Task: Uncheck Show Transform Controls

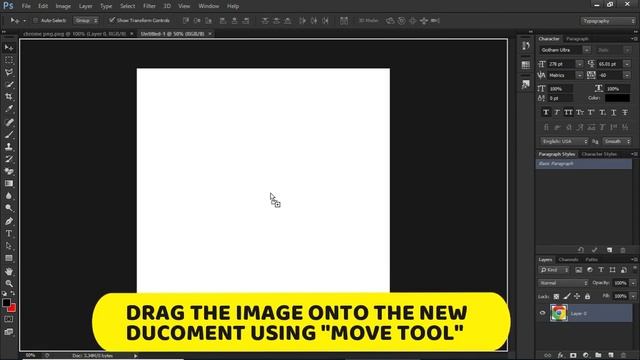Action: pyautogui.click(x=111, y=20)
